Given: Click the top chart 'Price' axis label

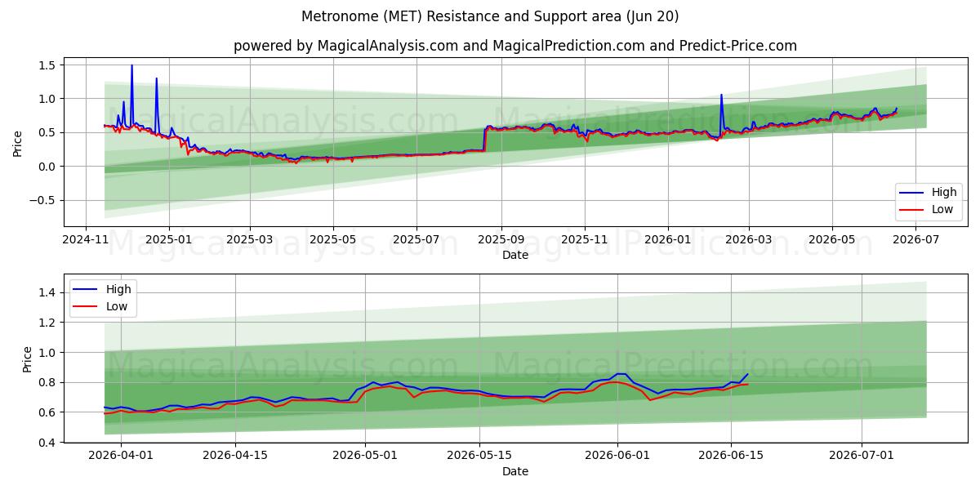Looking at the screenshot, I should pos(18,142).
